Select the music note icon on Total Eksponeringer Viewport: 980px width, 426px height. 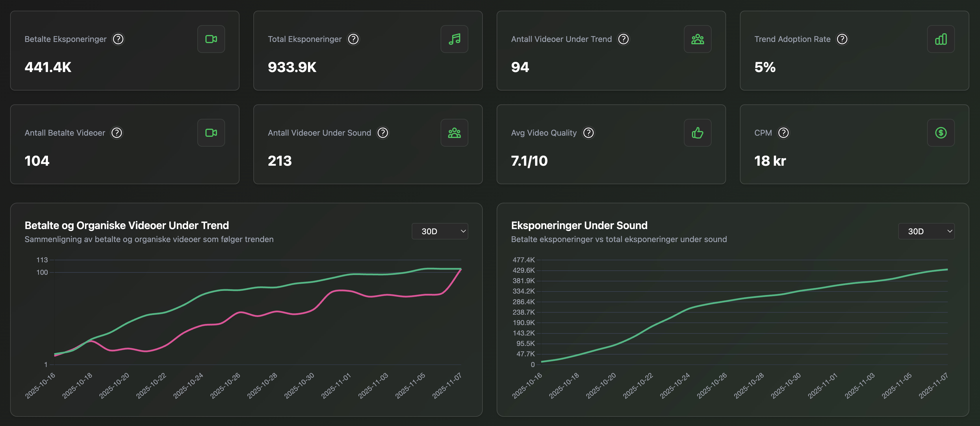pyautogui.click(x=454, y=39)
